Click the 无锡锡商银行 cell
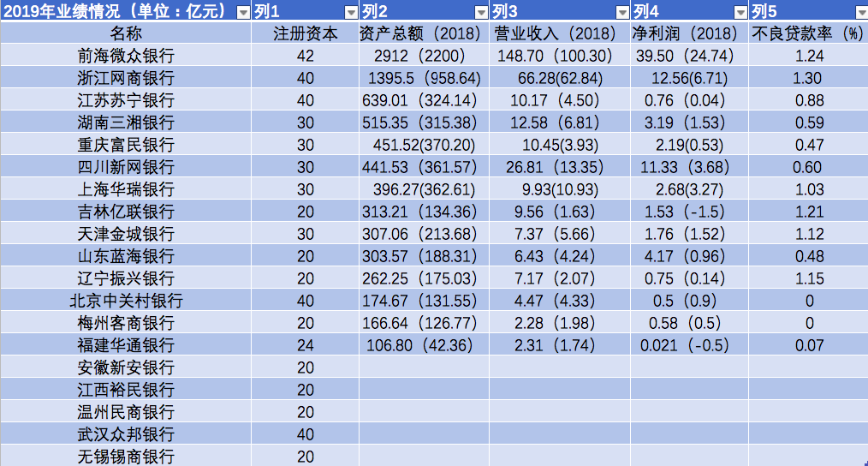This screenshot has width=868, height=466. coord(126,456)
